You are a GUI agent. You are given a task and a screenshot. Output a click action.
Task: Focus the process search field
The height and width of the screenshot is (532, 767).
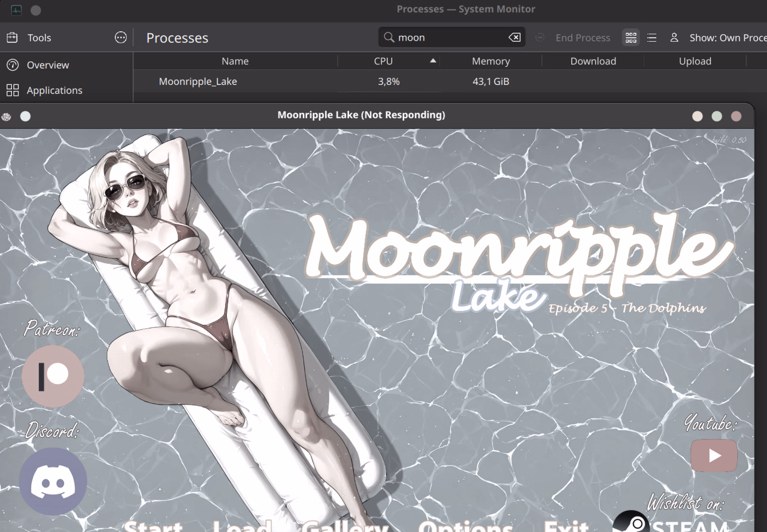pyautogui.click(x=451, y=37)
